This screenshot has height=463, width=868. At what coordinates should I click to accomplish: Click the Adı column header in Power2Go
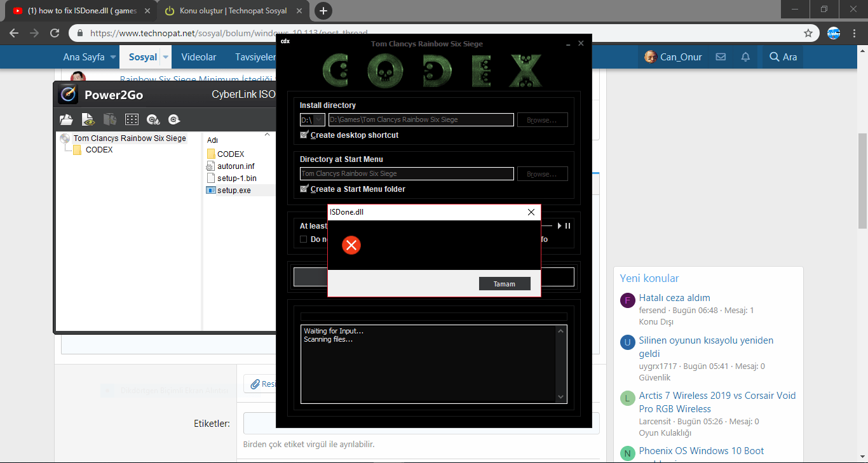click(213, 140)
